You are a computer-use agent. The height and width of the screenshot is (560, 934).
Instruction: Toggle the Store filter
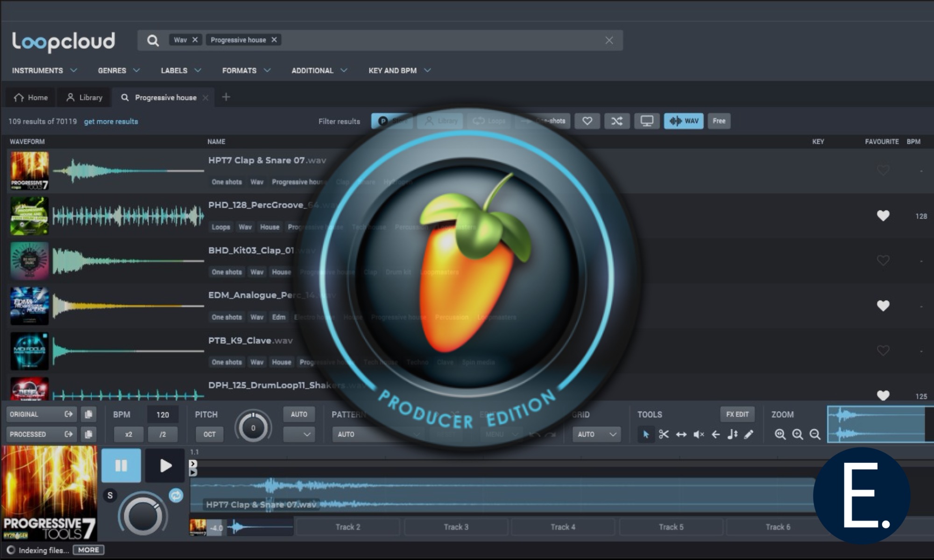pos(392,121)
